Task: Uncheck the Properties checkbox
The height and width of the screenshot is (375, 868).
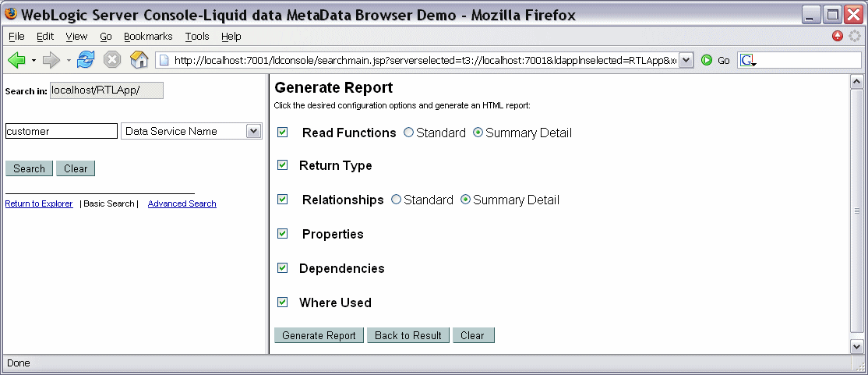Action: tap(282, 234)
